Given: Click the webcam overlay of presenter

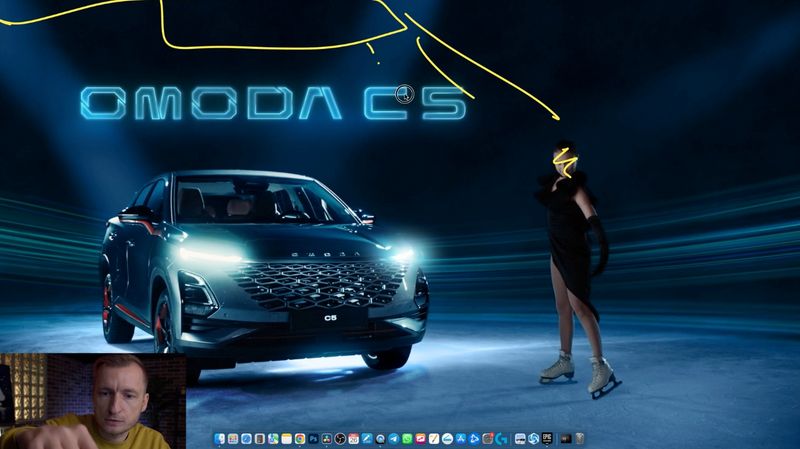Looking at the screenshot, I should 93,401.
